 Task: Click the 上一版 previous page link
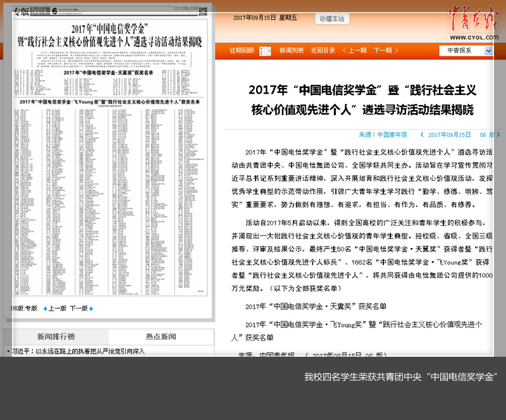57,309
